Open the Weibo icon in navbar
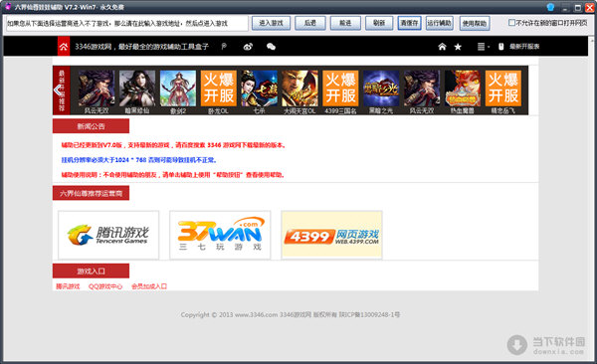Viewport: 597px width, 364px height. point(248,47)
